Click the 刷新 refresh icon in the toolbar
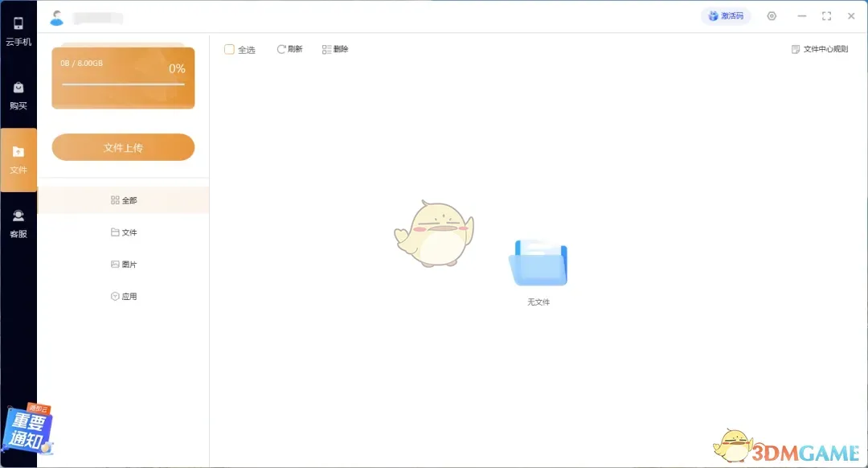This screenshot has height=468, width=868. click(289, 49)
